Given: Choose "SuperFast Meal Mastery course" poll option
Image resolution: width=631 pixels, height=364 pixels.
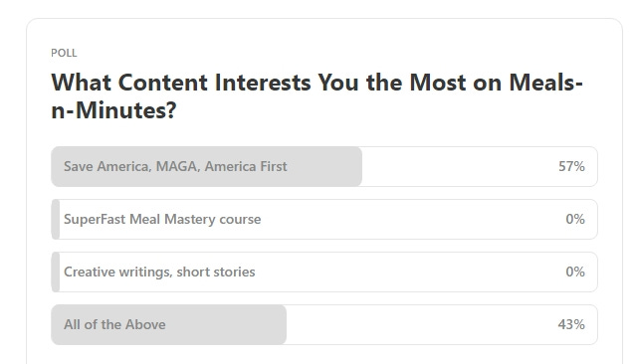Looking at the screenshot, I should click(x=324, y=219).
